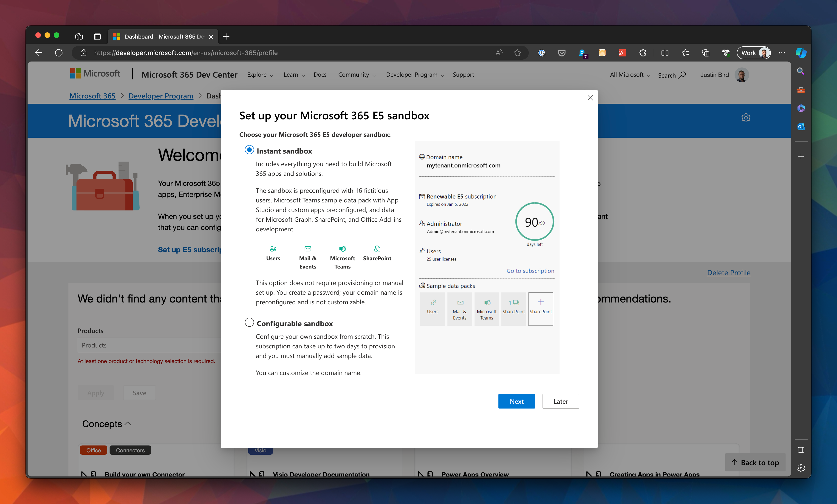Click the Microsoft Teams sample pack tile

(486, 309)
